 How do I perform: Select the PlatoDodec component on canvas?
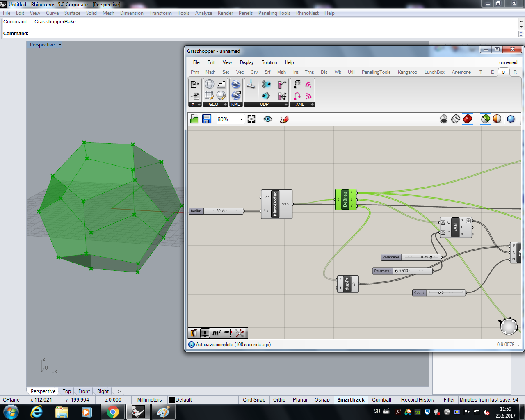(x=276, y=204)
